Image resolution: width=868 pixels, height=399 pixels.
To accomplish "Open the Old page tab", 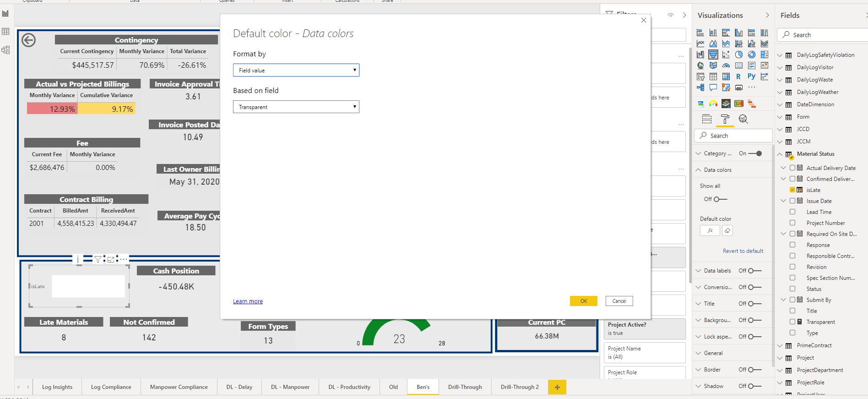I will point(394,387).
